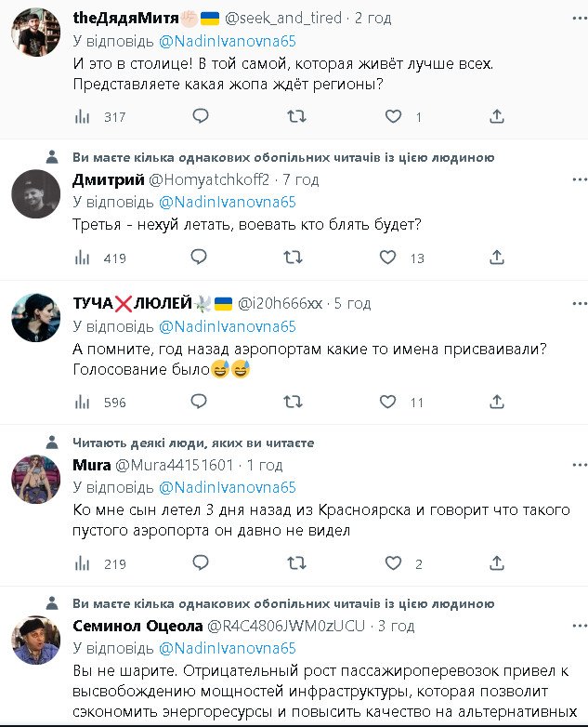588x727 pixels.
Task: Open the @seek_and_tired profile handle
Action: (x=292, y=17)
